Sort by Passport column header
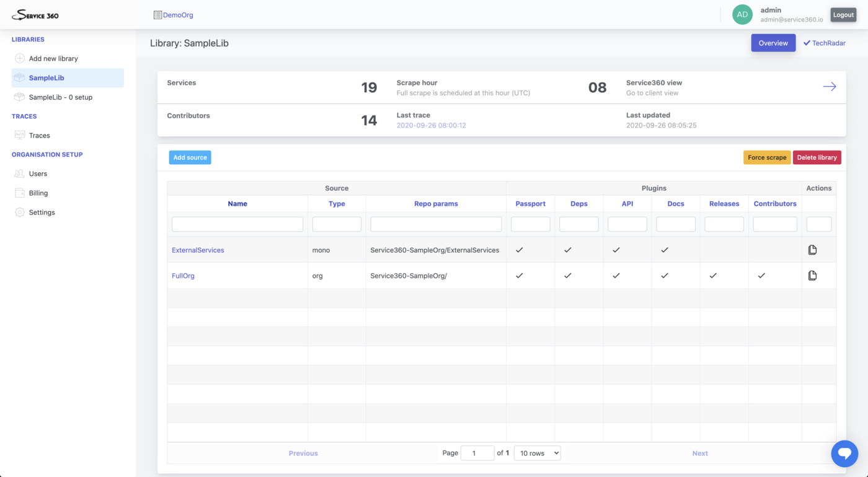 (530, 203)
